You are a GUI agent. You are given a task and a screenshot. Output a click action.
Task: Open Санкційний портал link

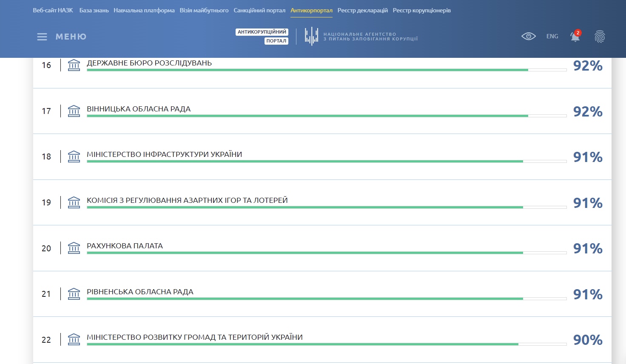(x=259, y=10)
